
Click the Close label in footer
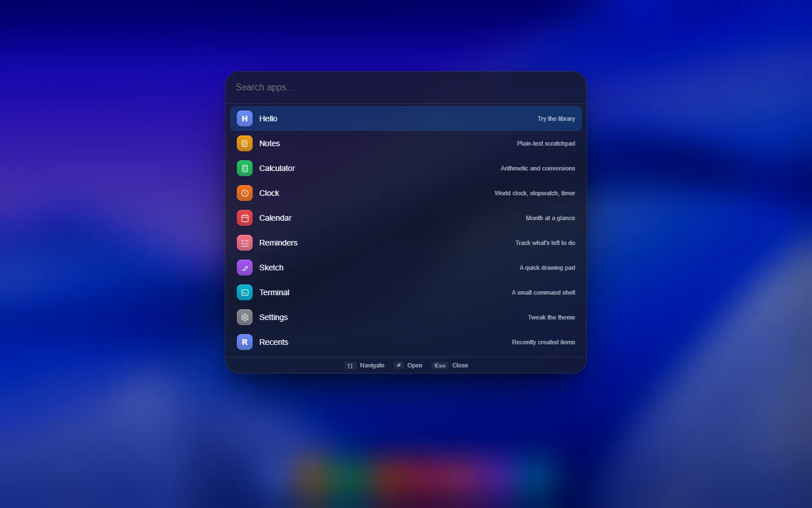[460, 366]
